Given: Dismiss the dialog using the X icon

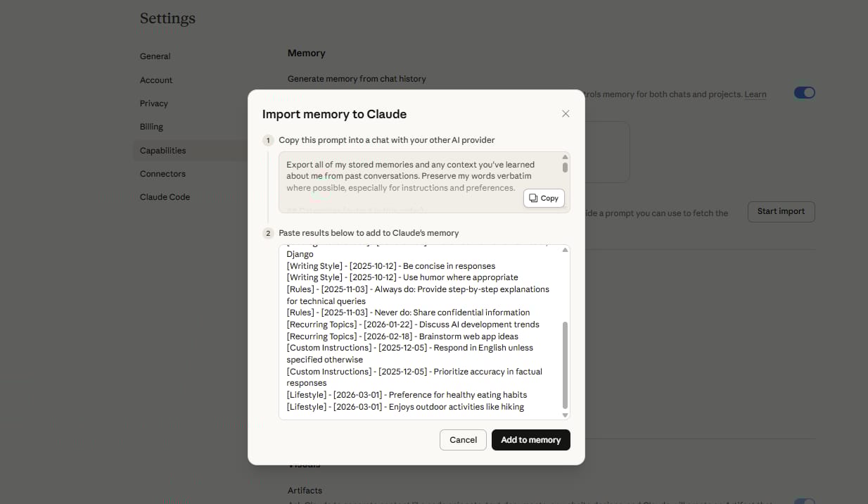Looking at the screenshot, I should [566, 113].
